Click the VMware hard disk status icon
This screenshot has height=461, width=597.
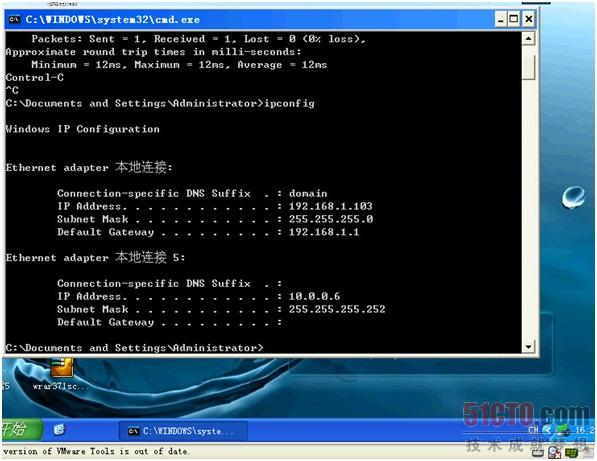click(x=538, y=452)
